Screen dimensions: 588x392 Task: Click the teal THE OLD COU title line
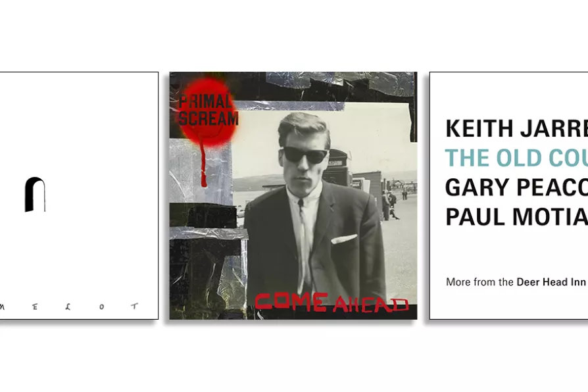pyautogui.click(x=516, y=158)
